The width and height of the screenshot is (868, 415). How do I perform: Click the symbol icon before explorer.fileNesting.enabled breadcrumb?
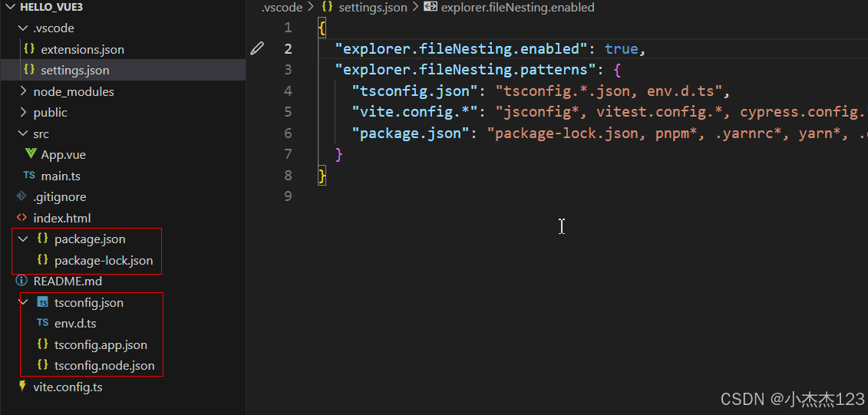(431, 7)
